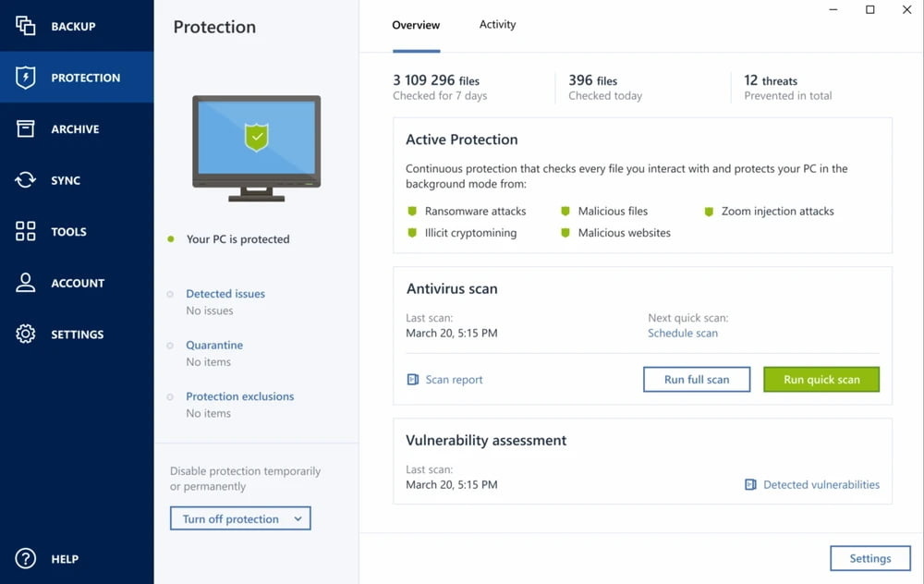Run a quick antivirus scan
The image size is (924, 584).
click(821, 379)
